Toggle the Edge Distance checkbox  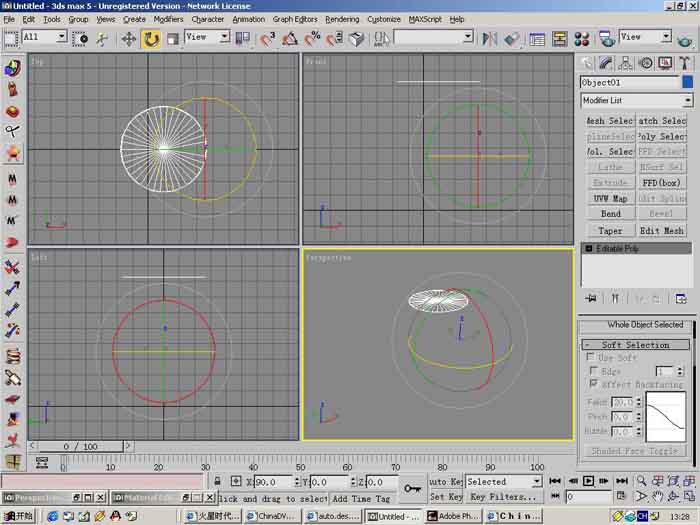(x=594, y=371)
